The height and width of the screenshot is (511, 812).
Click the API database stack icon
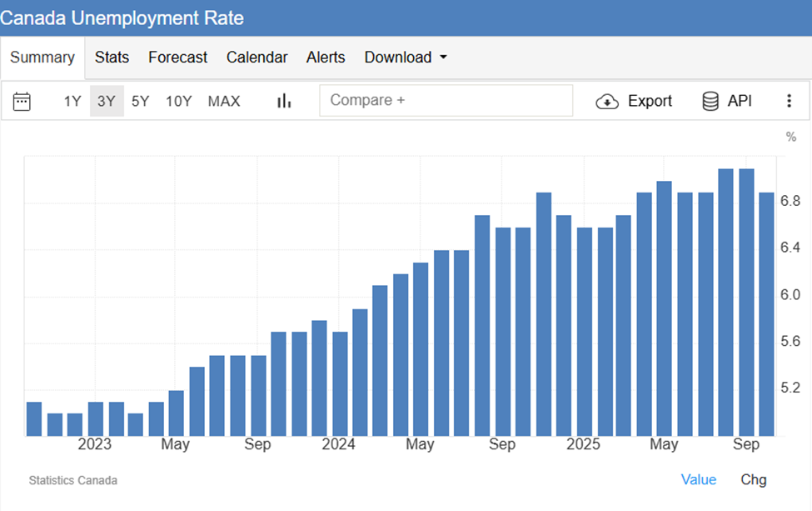(710, 102)
